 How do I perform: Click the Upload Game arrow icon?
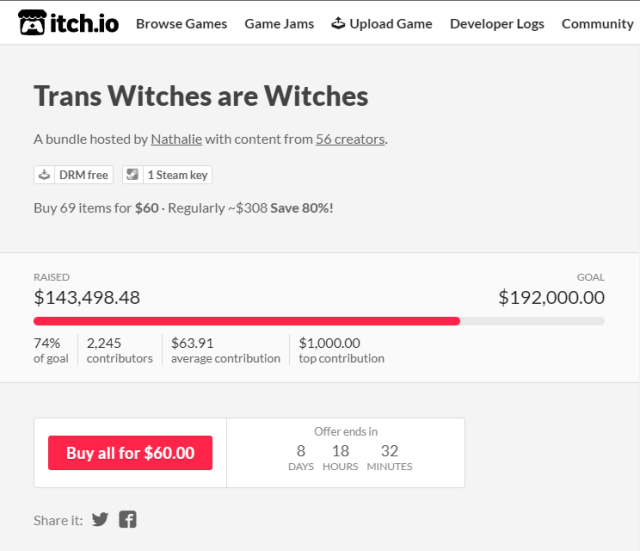(338, 23)
